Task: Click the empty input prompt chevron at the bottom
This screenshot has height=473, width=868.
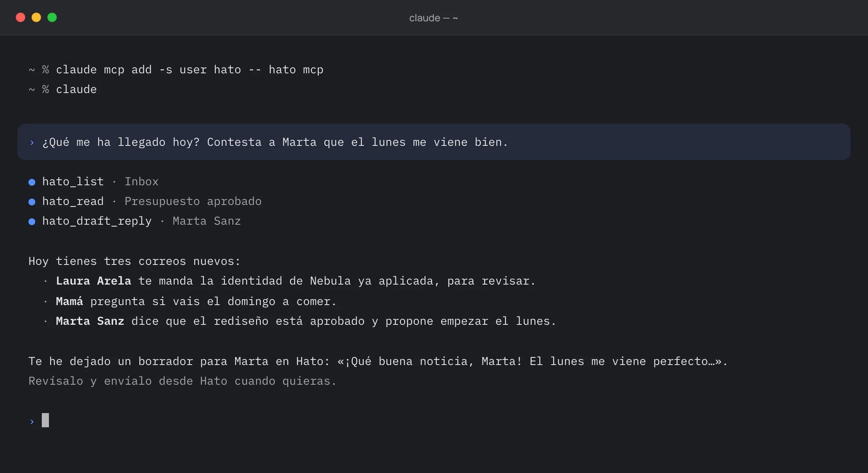Action: click(x=32, y=422)
